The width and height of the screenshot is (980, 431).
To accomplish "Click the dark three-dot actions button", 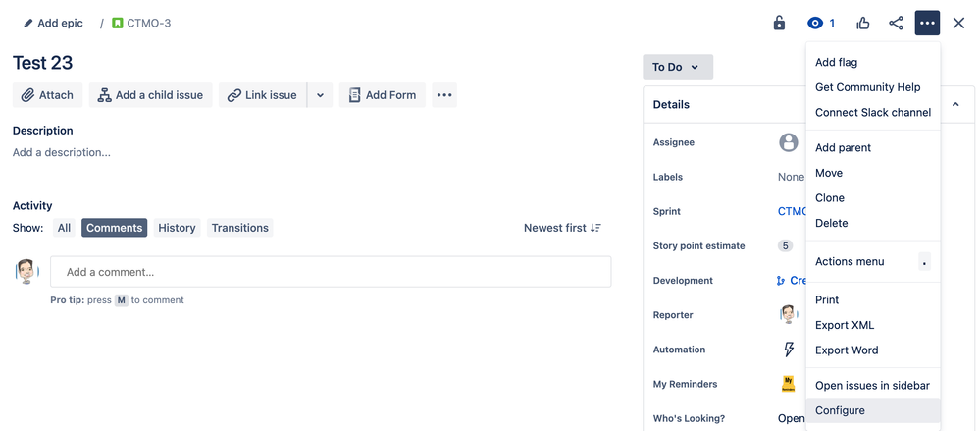I will 927,24.
